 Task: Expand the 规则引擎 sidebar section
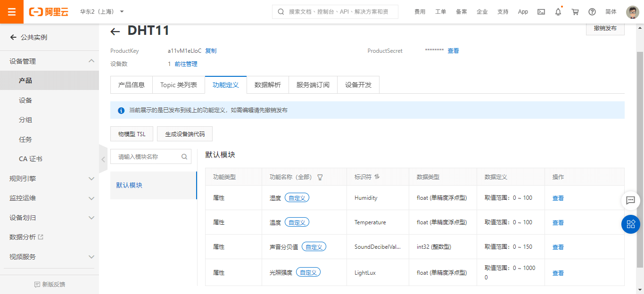click(x=91, y=179)
